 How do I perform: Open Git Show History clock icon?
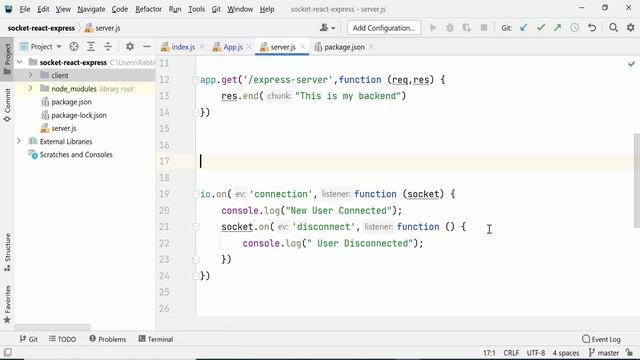coord(575,28)
